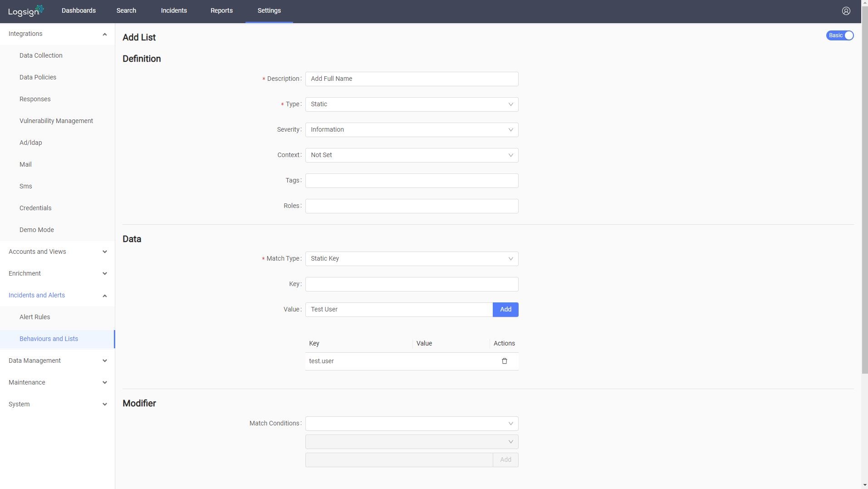Click Add under Match Conditions
Image resolution: width=868 pixels, height=489 pixels.
505,459
